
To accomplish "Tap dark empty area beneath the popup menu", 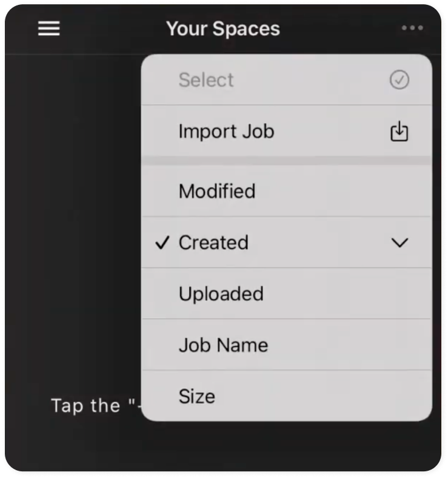I will pyautogui.click(x=223, y=446).
